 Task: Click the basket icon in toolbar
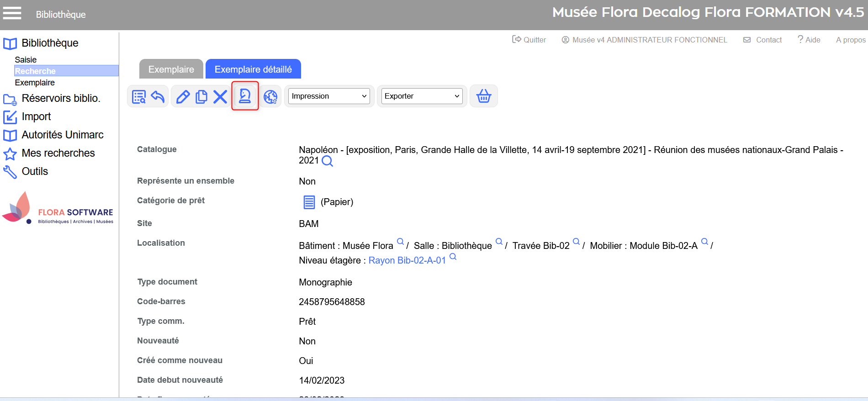(x=483, y=96)
